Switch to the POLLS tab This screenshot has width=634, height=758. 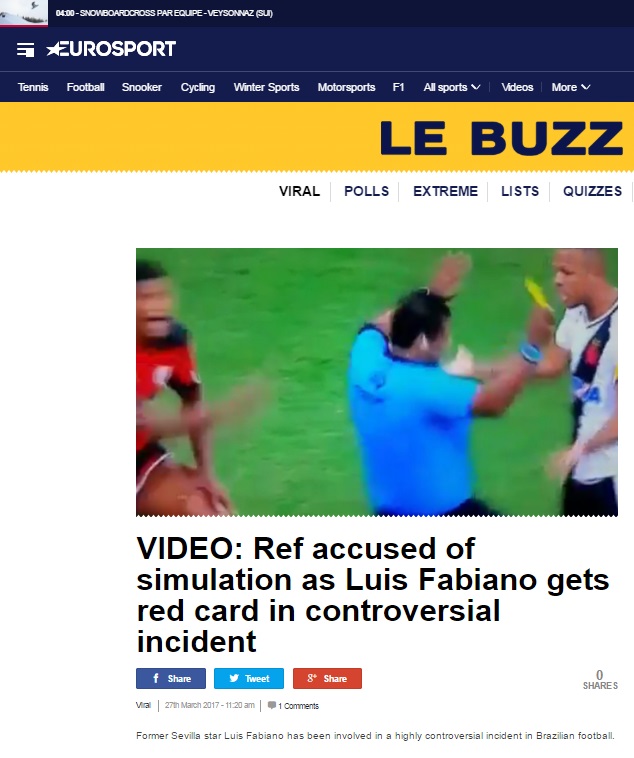[x=367, y=191]
